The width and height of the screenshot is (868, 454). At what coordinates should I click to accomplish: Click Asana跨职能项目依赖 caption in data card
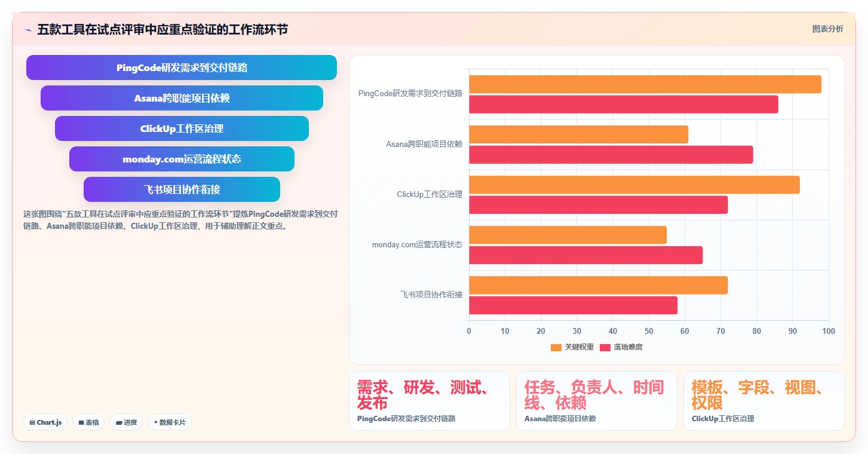pyautogui.click(x=560, y=419)
